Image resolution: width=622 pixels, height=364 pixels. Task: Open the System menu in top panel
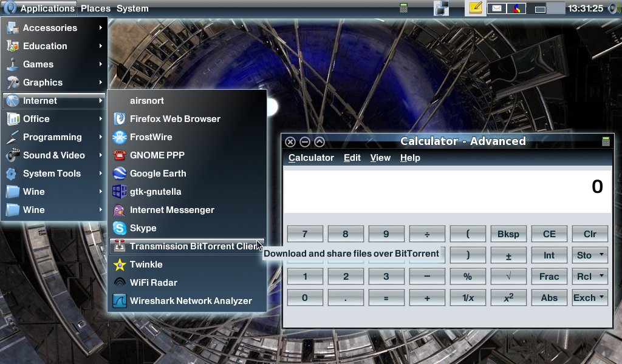(x=132, y=8)
